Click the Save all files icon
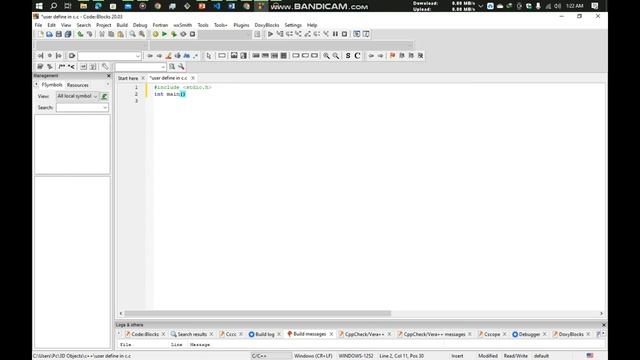The image size is (640, 360). tap(68, 34)
